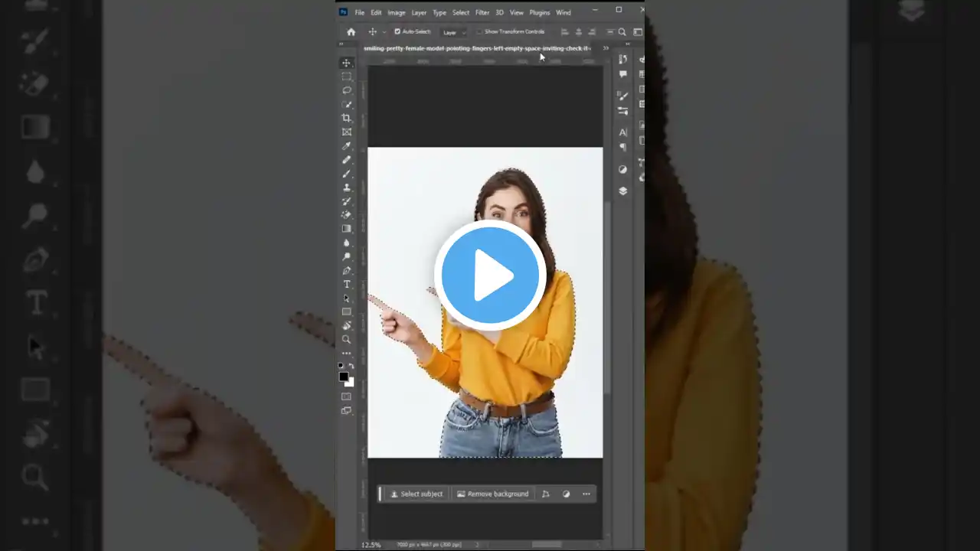Select the Zoom tool
The width and height of the screenshot is (980, 551).
(347, 339)
